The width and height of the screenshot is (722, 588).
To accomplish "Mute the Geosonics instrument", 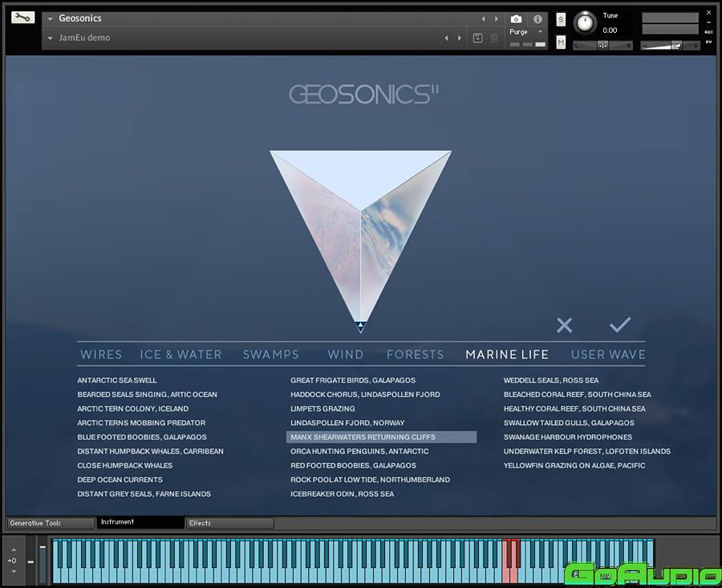I will 561,43.
